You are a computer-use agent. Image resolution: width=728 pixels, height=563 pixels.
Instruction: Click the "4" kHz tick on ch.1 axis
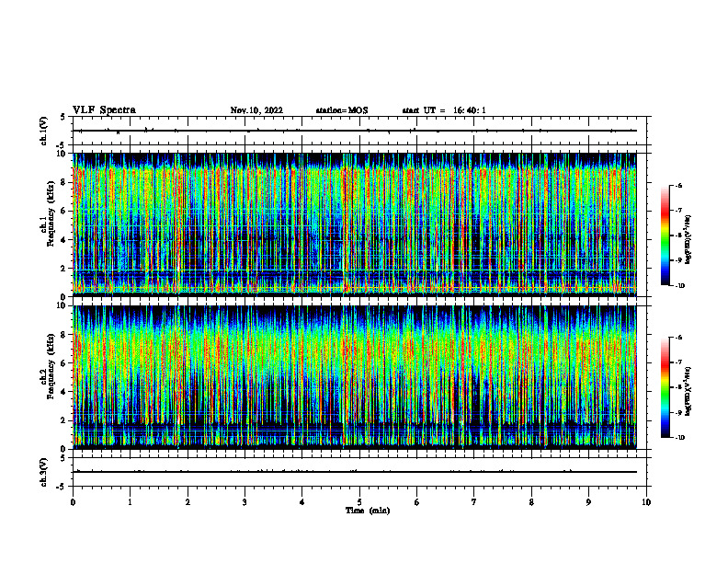[64, 240]
